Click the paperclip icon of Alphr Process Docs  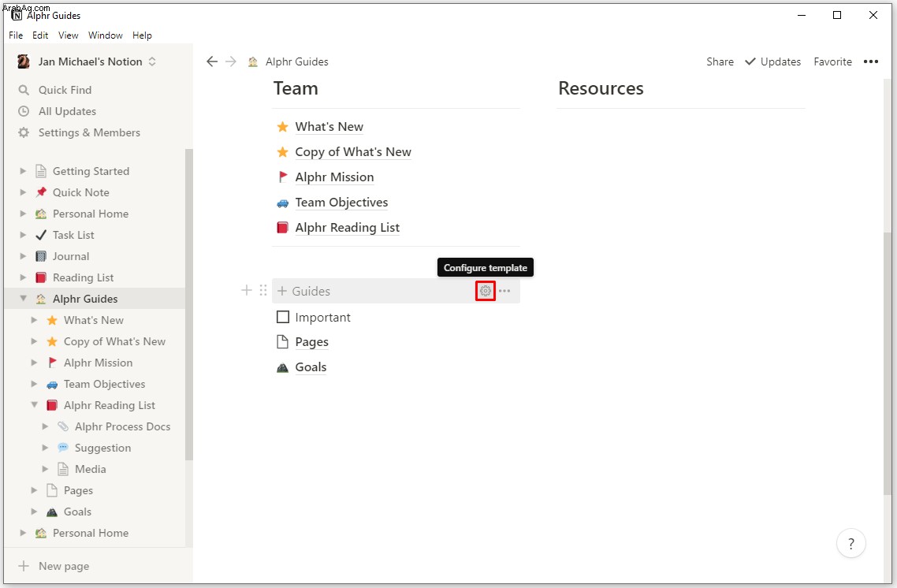(x=63, y=426)
